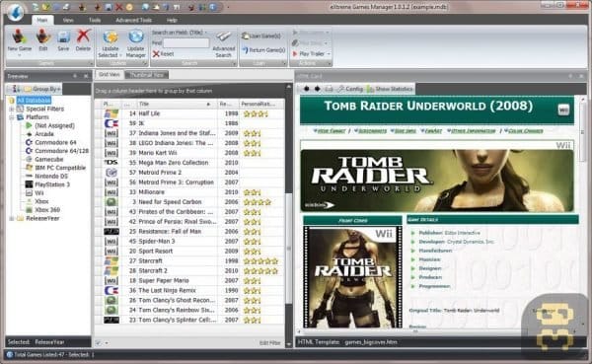This screenshot has width=592, height=364.
Task: Open the round application orb menu
Action: coord(16,11)
